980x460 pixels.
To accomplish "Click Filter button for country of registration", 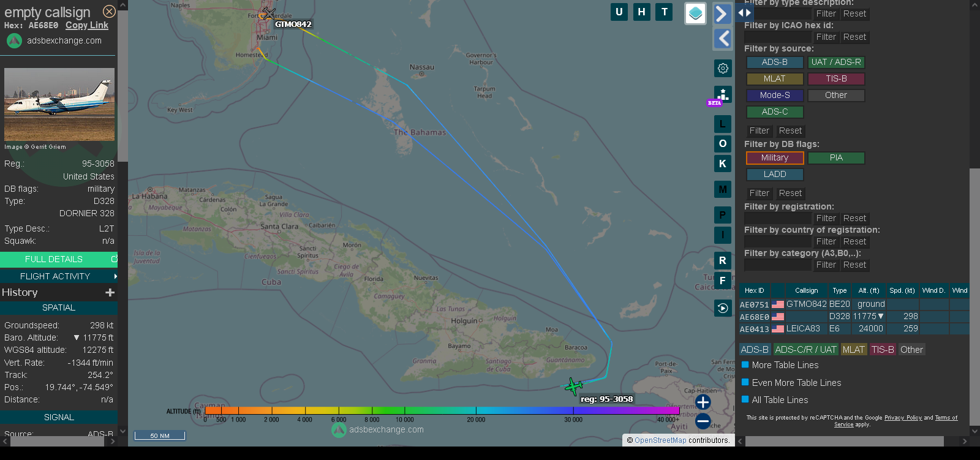I will tap(826, 242).
